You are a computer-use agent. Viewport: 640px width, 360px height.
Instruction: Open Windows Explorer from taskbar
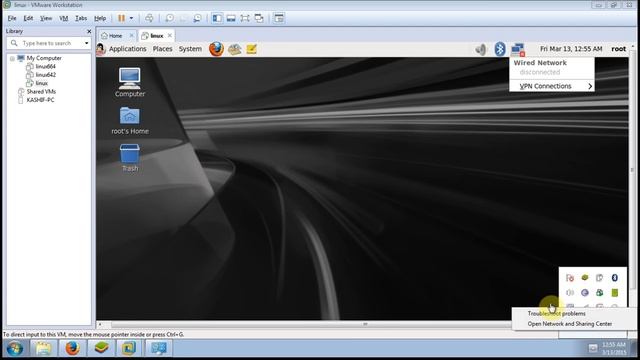click(x=43, y=348)
